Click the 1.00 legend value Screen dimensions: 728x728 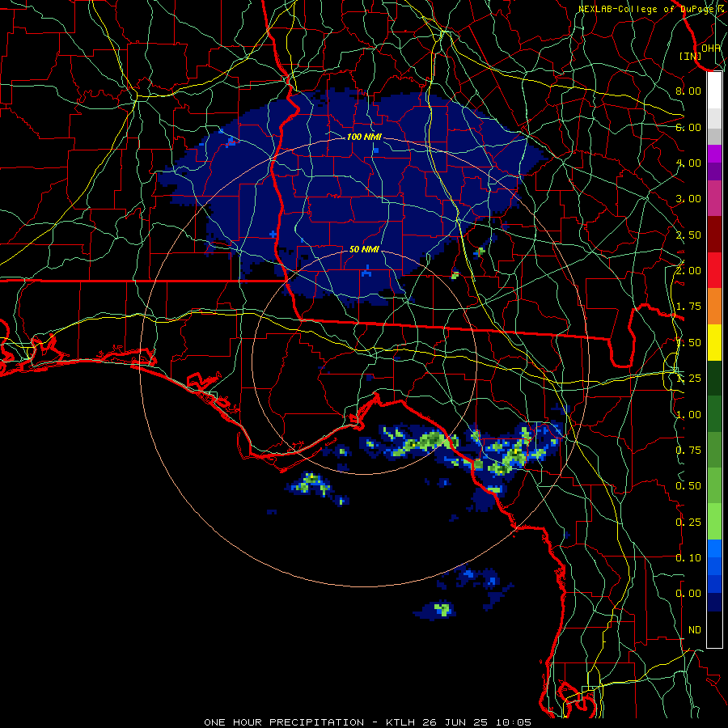(x=688, y=415)
